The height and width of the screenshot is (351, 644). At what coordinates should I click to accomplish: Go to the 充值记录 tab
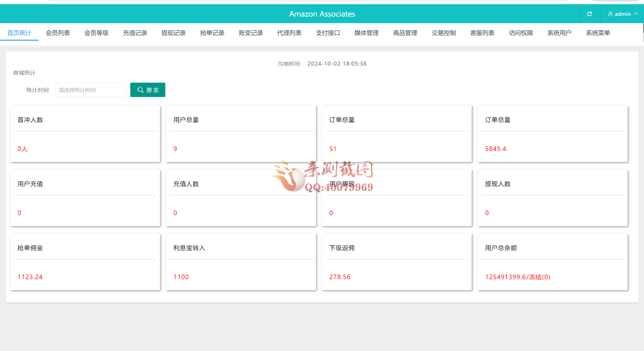coord(135,33)
